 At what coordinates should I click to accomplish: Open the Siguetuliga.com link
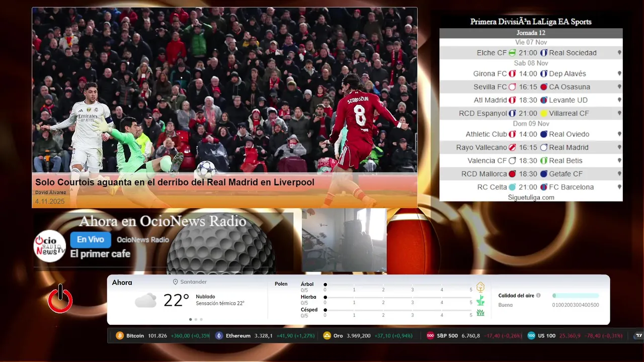(x=531, y=198)
